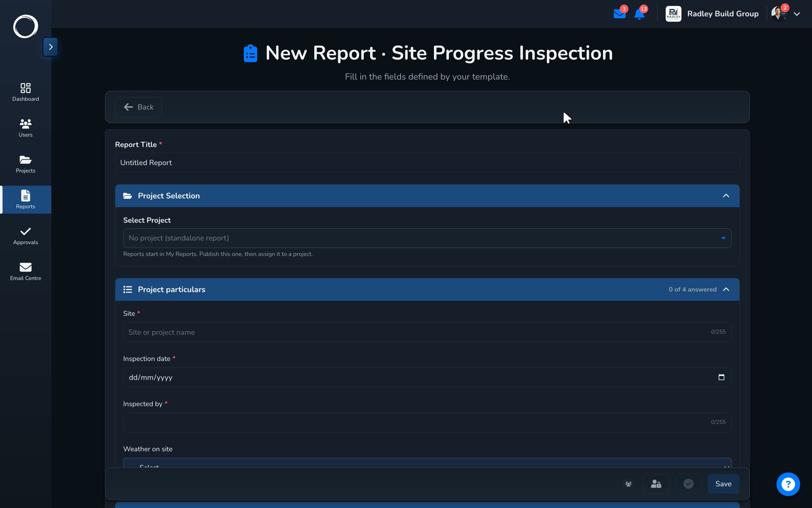
Task: Click the user lock permissions button
Action: [656, 484]
